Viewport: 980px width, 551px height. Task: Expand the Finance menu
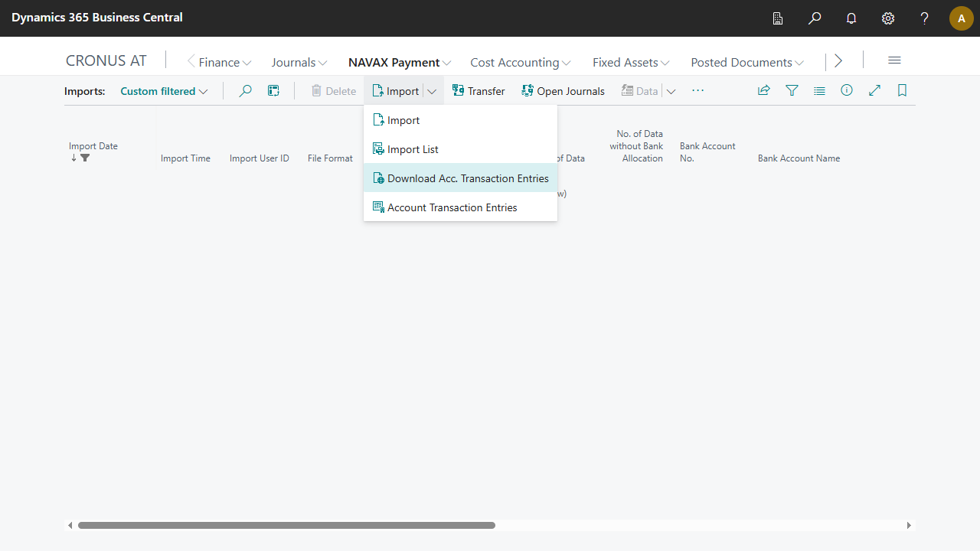tap(225, 63)
